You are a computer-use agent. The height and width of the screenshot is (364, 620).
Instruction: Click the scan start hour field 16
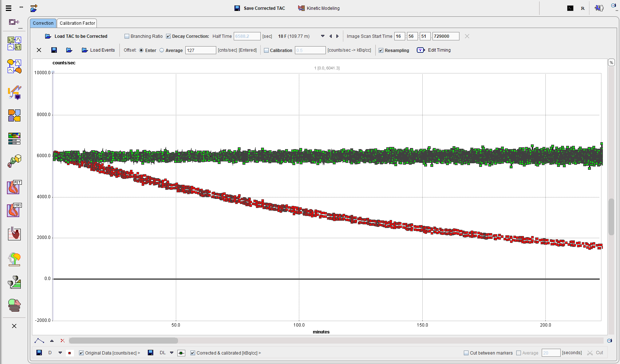pyautogui.click(x=399, y=36)
